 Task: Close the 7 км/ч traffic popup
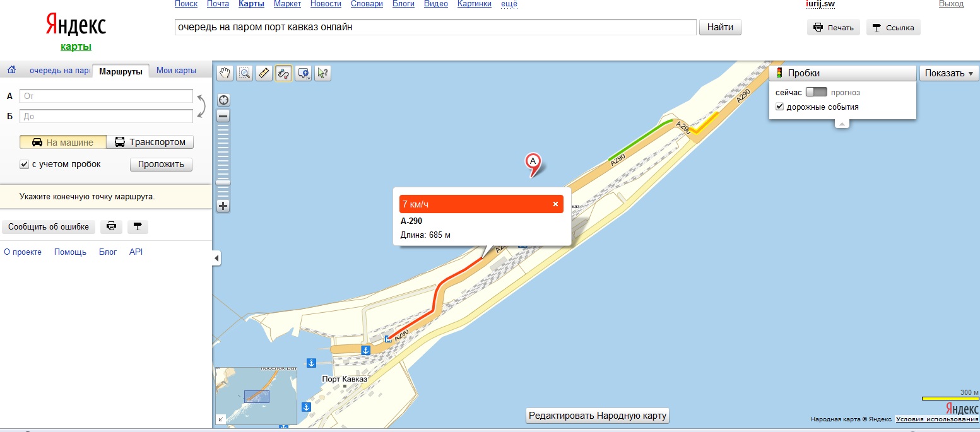(x=555, y=204)
